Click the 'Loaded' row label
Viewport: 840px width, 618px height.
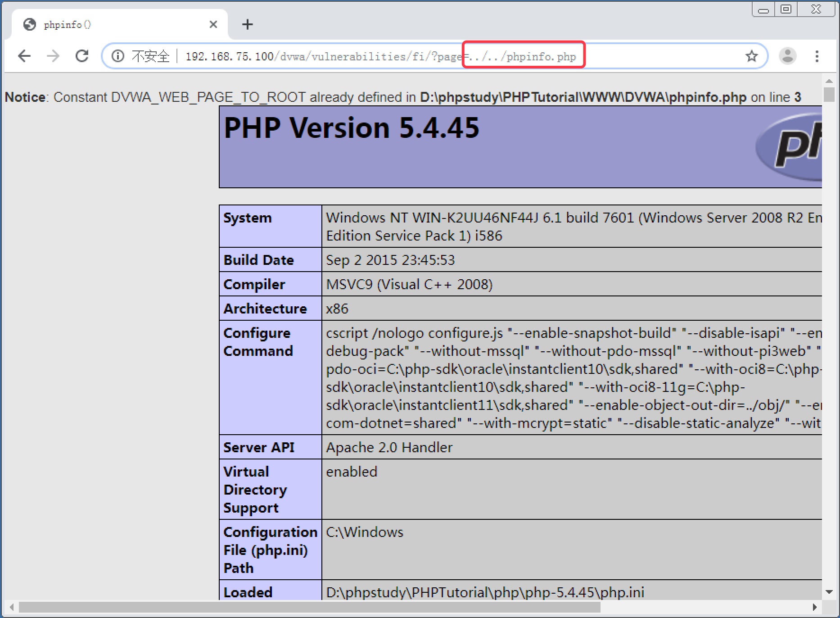(x=248, y=592)
